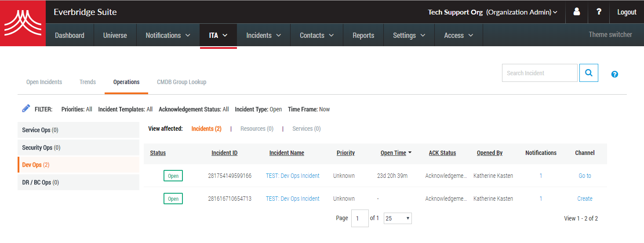Go to the Dashboard menu

point(69,35)
